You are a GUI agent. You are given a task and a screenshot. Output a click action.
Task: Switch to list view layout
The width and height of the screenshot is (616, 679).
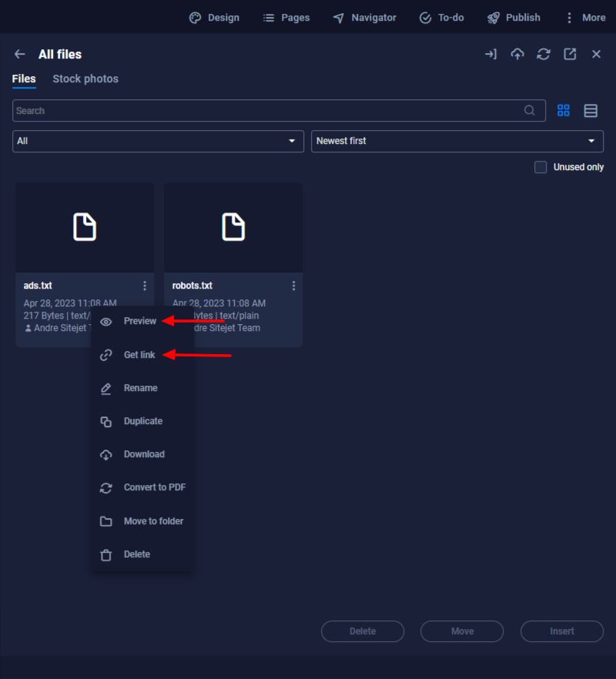591,111
